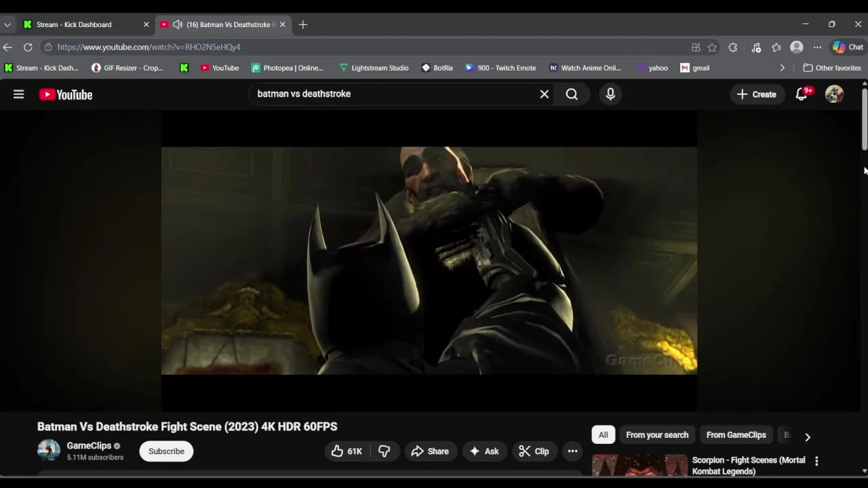
Task: Open BotRix bookmark
Action: [437, 68]
